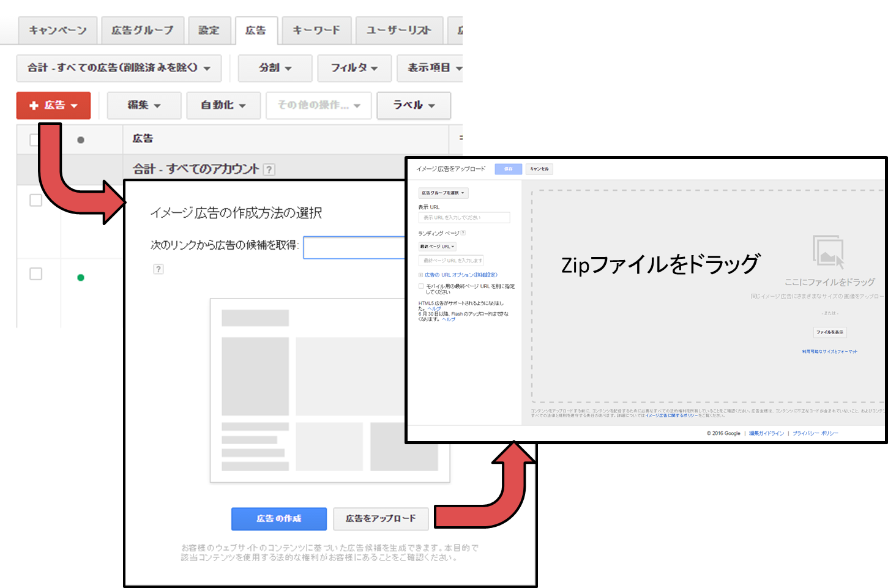Viewport: 888px width, 588px height.
Task: Click the 広告 column header
Action: pyautogui.click(x=143, y=139)
